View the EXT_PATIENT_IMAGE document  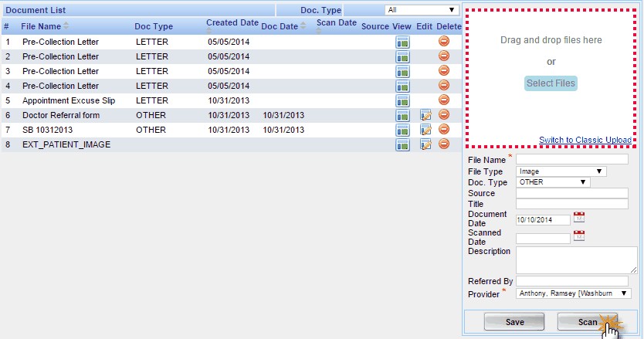click(402, 144)
